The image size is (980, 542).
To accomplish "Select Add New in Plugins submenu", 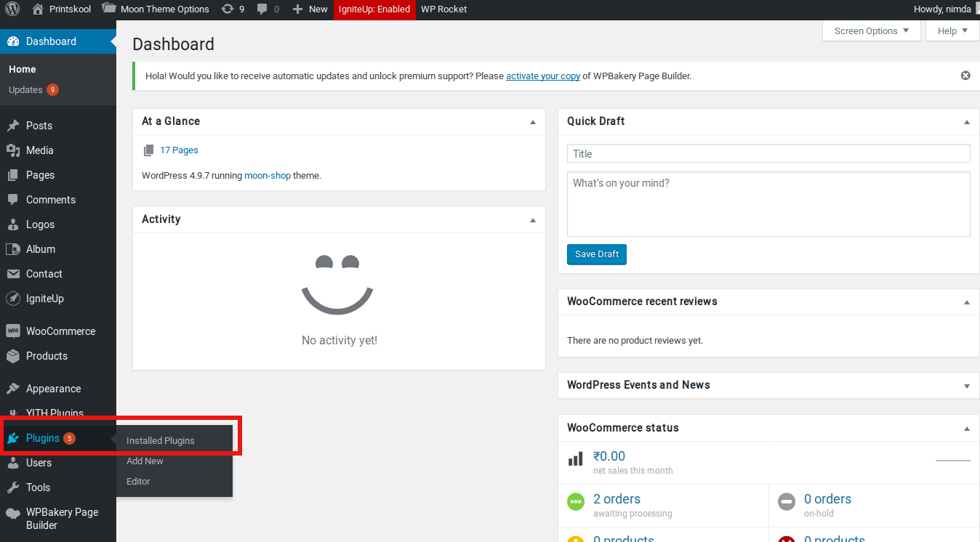I will (x=145, y=461).
